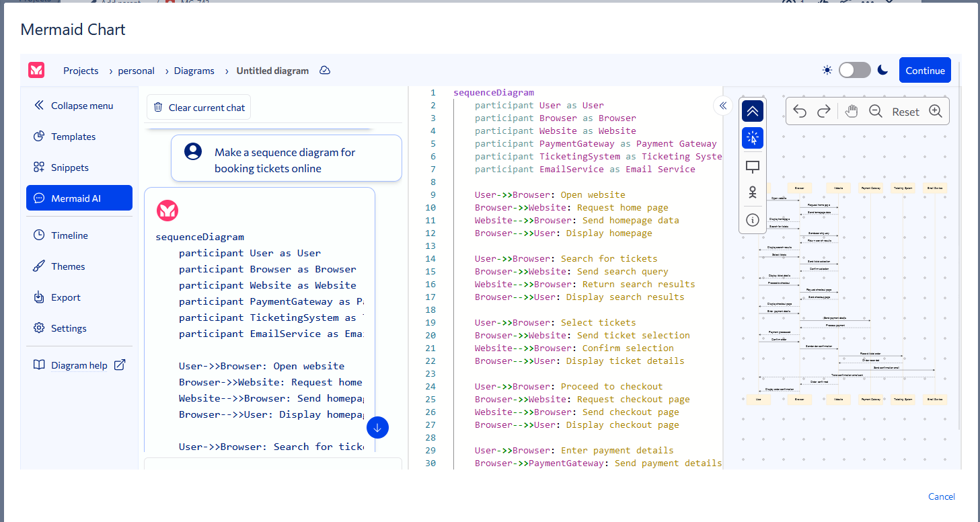Click the Templates icon in sidebar
Viewport: 980px width, 522px height.
coord(39,137)
